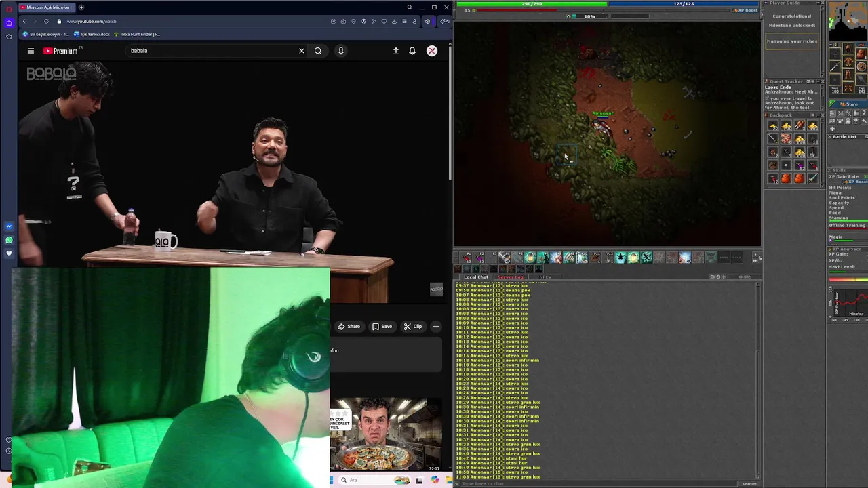Clear the YouTube search text 'babala'
Viewport: 868px width, 488px height.
coord(302,51)
